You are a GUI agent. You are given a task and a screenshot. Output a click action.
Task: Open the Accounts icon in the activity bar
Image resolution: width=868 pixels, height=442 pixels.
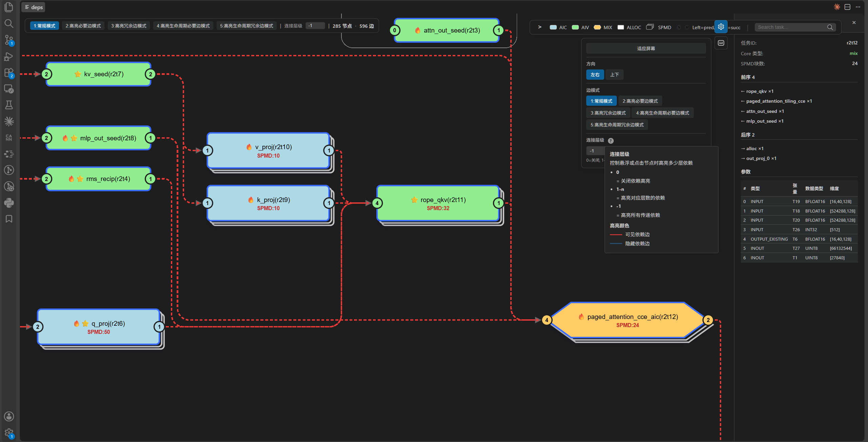(9, 416)
